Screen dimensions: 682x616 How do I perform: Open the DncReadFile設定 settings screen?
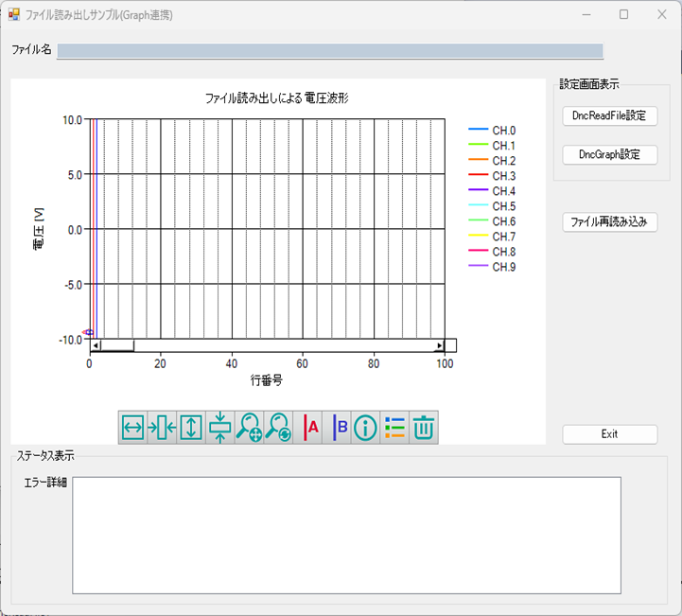click(x=609, y=115)
